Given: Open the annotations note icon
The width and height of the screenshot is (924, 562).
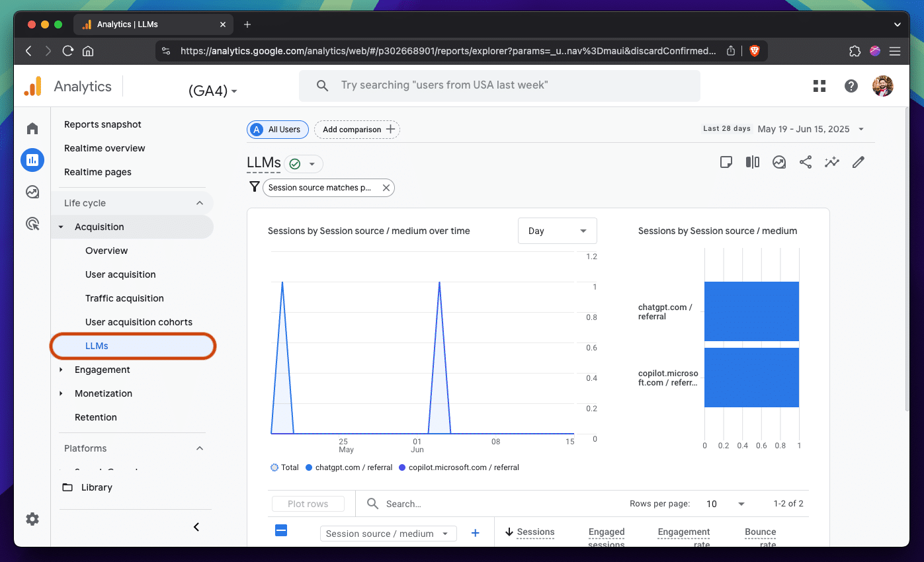Looking at the screenshot, I should point(726,162).
